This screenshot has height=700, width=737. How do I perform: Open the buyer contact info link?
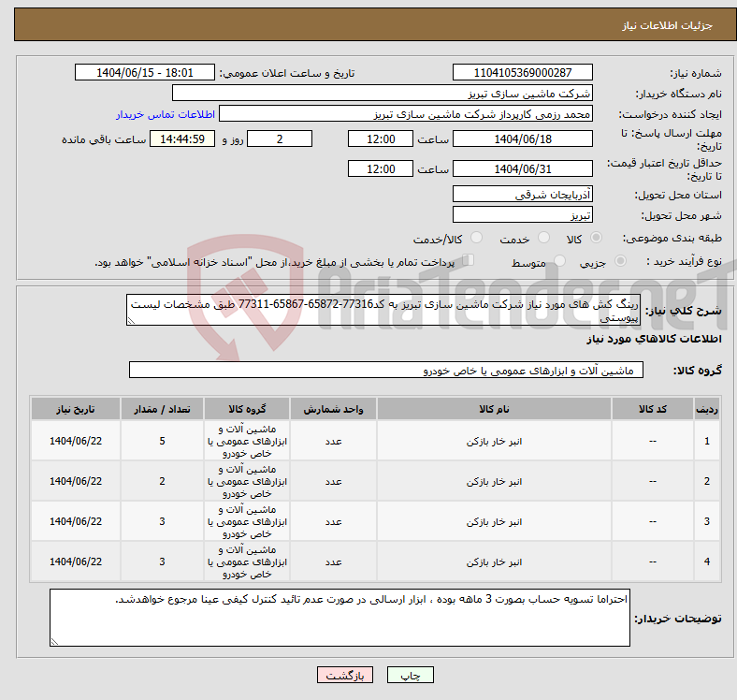pos(166,114)
